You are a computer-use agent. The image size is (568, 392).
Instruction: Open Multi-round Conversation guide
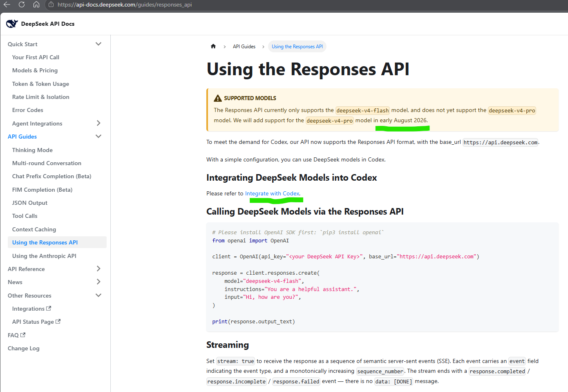coord(47,163)
